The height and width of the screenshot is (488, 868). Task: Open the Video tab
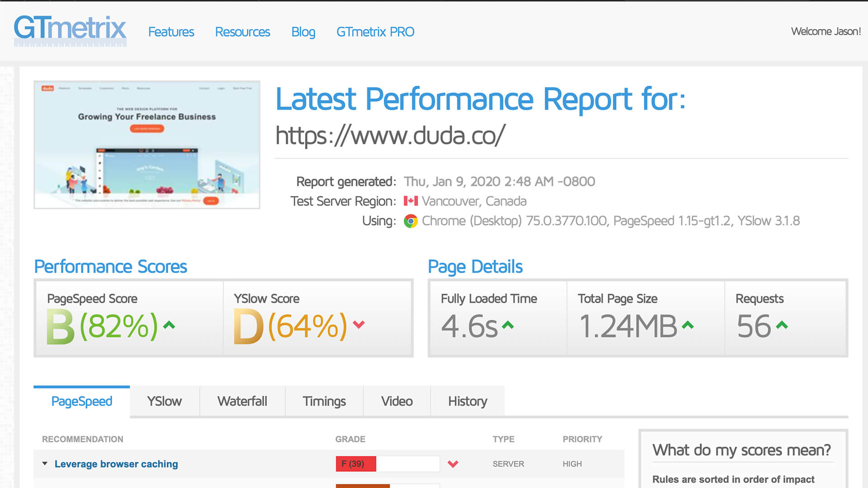tap(397, 401)
